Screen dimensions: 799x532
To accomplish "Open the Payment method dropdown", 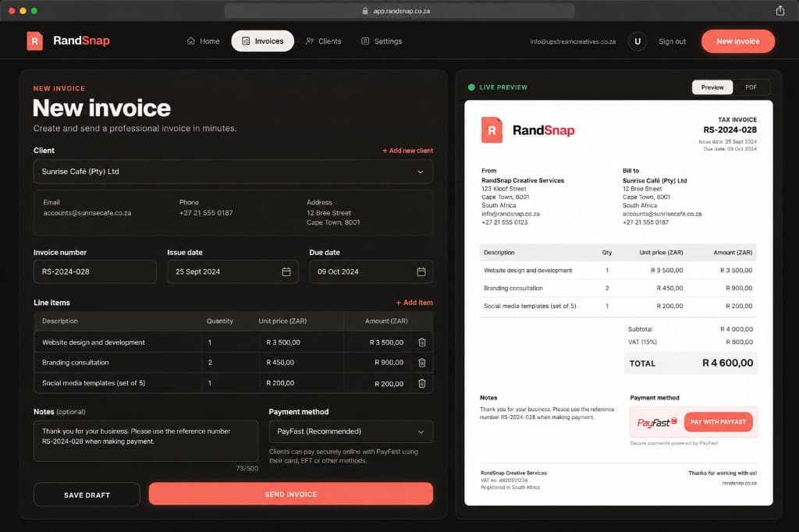I will click(x=350, y=431).
